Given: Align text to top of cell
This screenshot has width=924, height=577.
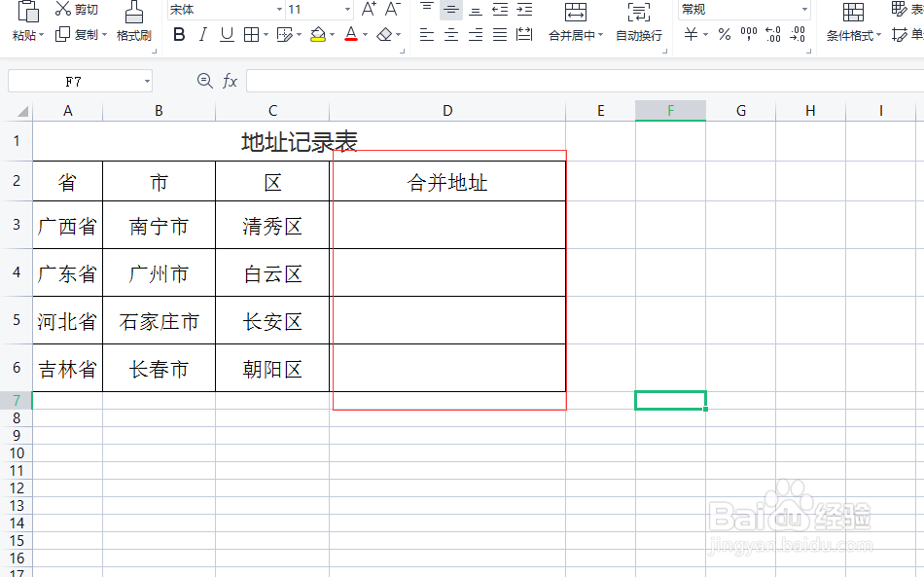Looking at the screenshot, I should click(x=427, y=8).
